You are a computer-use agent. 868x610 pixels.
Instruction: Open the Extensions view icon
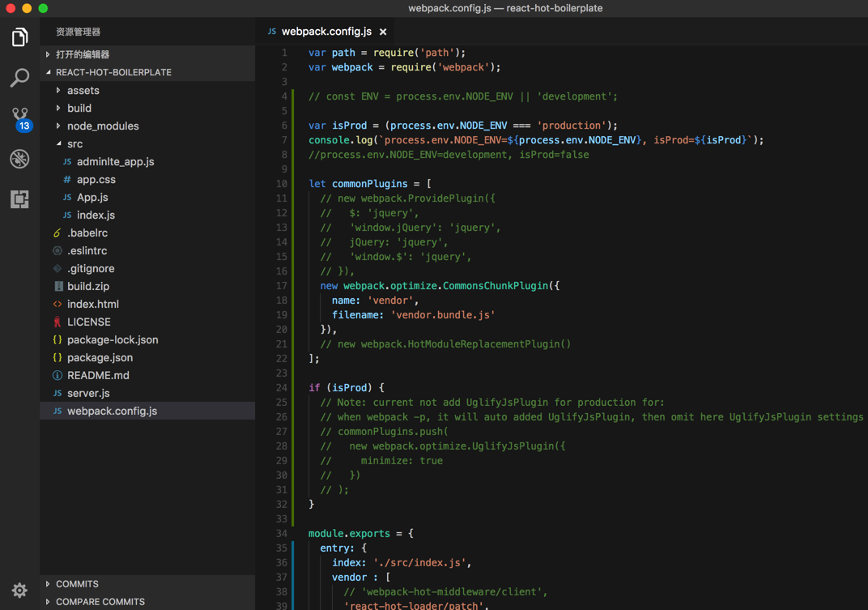[x=19, y=199]
